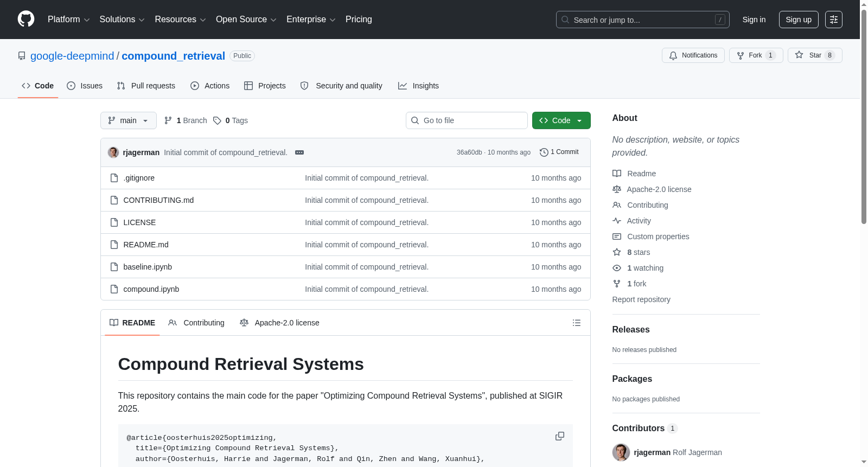Open the main branch selector dropdown
868x467 pixels.
129,120
